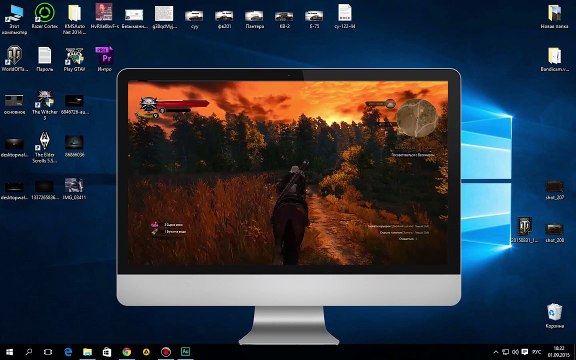Select the 6846728-ea... image file
Image resolution: width=576 pixels, height=360 pixels.
(x=75, y=104)
